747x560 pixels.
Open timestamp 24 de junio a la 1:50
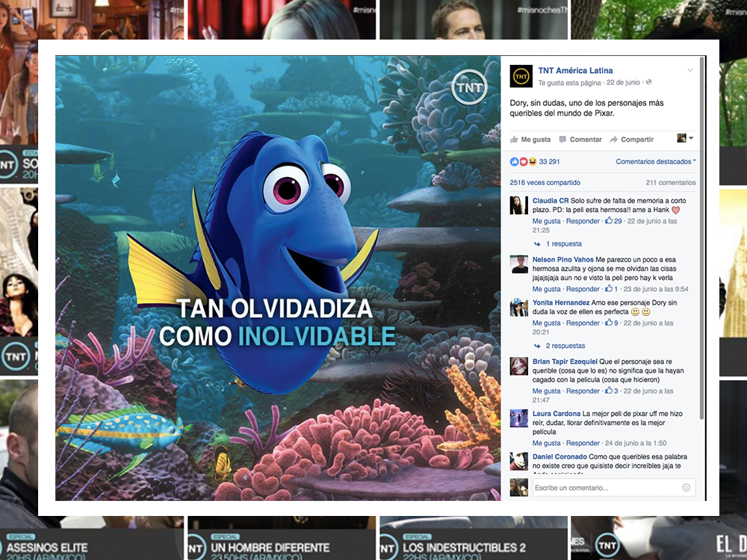click(x=636, y=443)
